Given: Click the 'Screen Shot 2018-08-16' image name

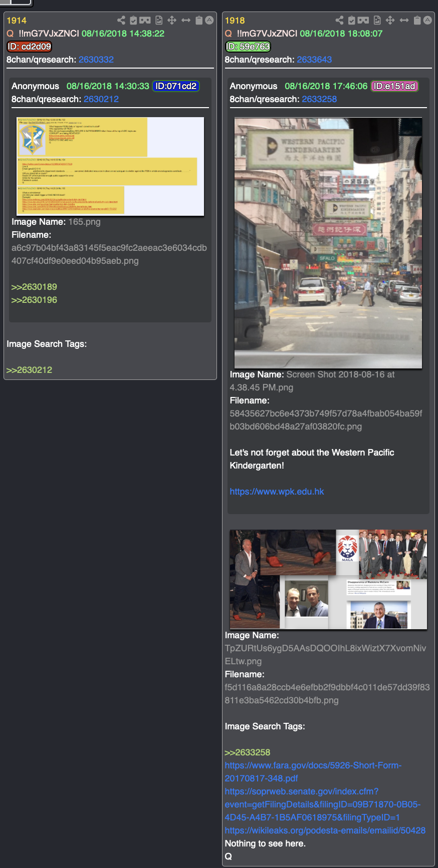Looking at the screenshot, I should [x=312, y=381].
